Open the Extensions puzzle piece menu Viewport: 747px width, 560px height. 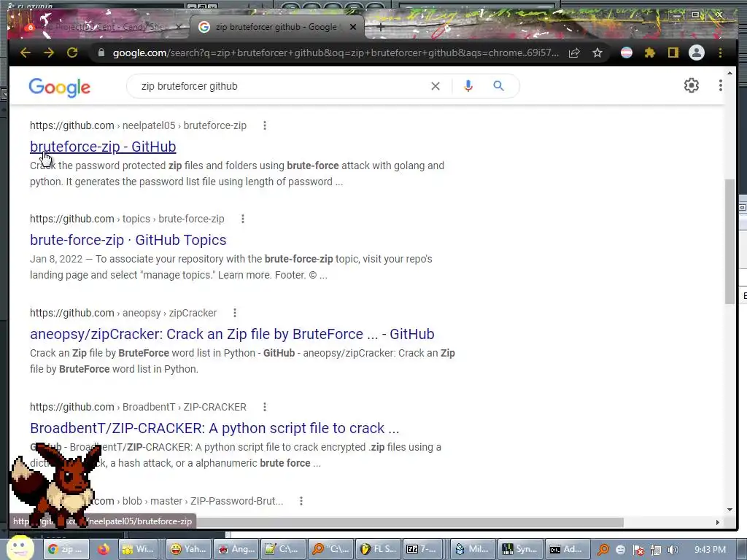tap(650, 52)
